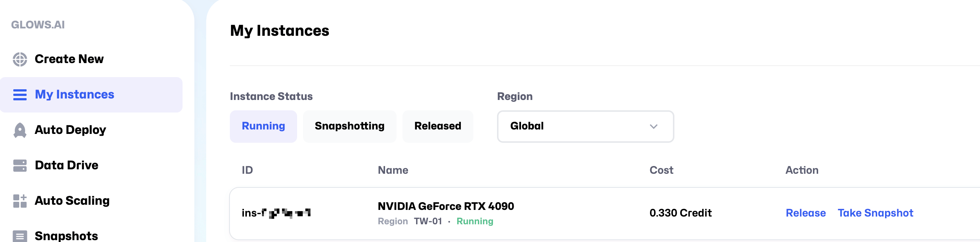Image resolution: width=980 pixels, height=242 pixels.
Task: Take Snapshot of the running instance
Action: [x=875, y=213]
